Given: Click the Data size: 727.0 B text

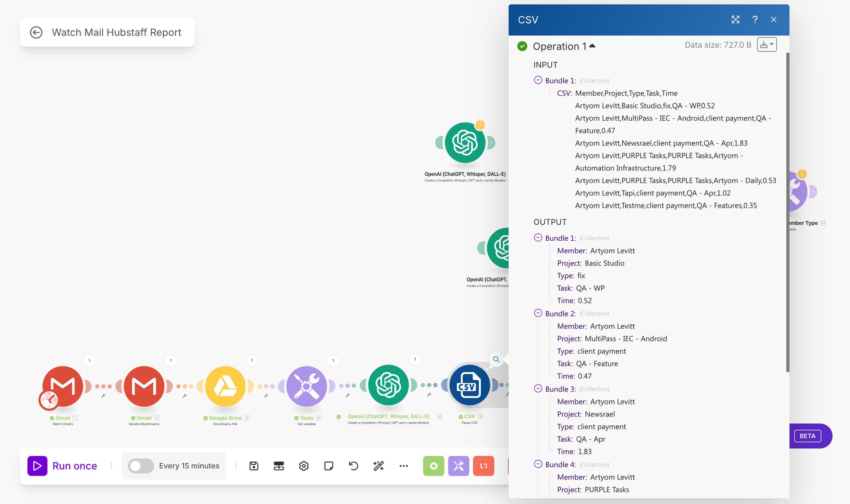Looking at the screenshot, I should pos(718,45).
